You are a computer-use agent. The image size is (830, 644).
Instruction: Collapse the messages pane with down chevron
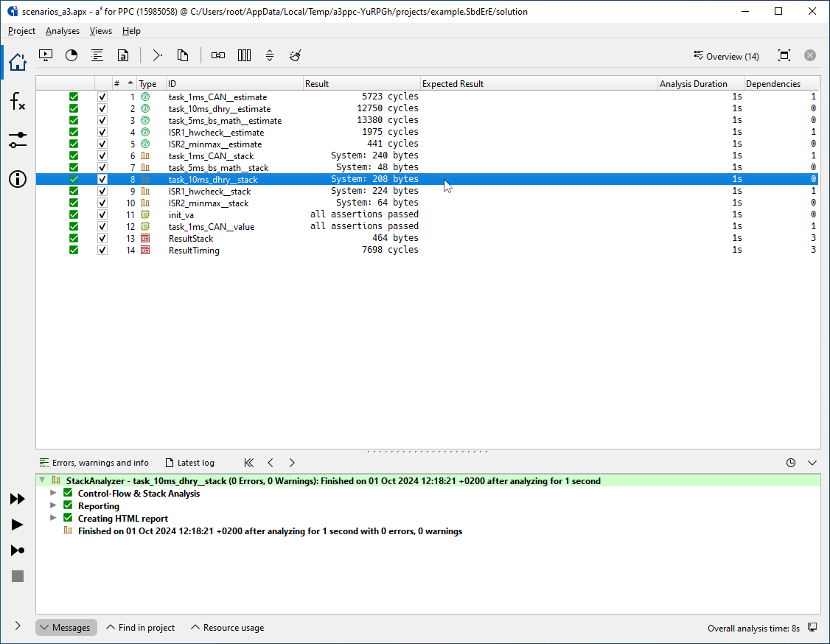[812, 463]
